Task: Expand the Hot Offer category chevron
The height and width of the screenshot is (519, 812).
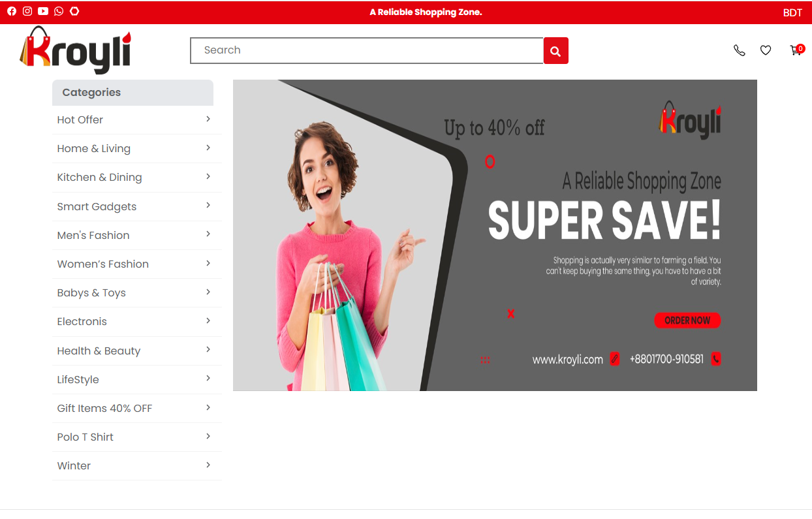Action: [x=208, y=119]
